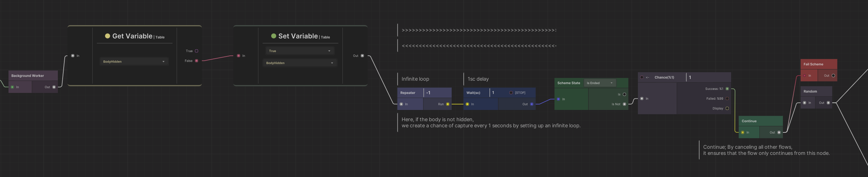Open the BodyHidden dropdown in Get Variable
868x177 pixels.
click(x=134, y=62)
